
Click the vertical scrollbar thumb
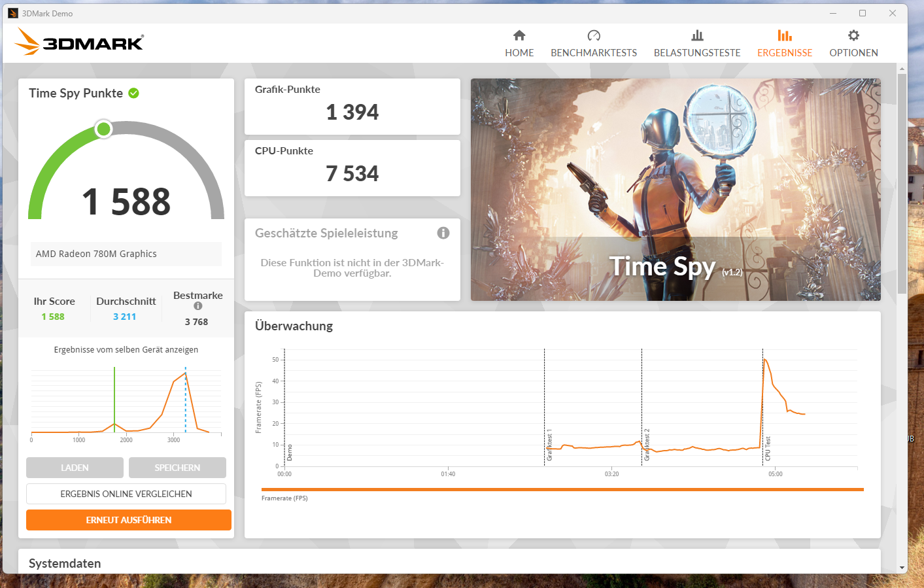(x=902, y=183)
